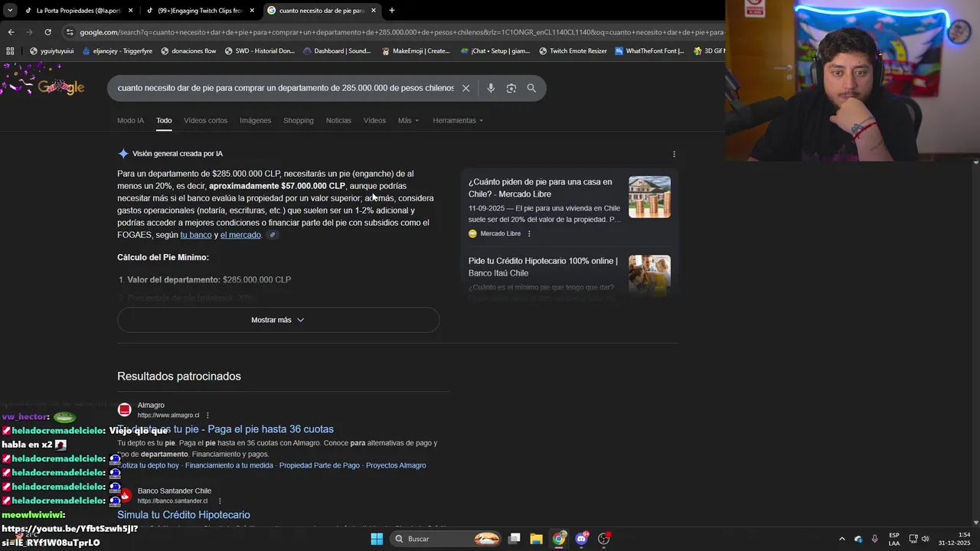The width and height of the screenshot is (980, 551).
Task: Close the Engaging Twitch Clips tab
Action: pyautogui.click(x=251, y=11)
